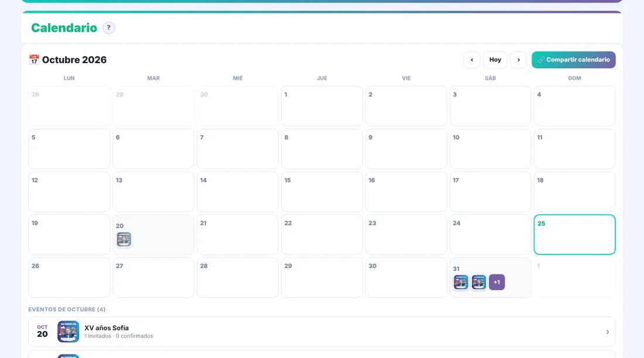
Task: Click the calendar emoji icon beside Octubre 2026
Action: 34,60
